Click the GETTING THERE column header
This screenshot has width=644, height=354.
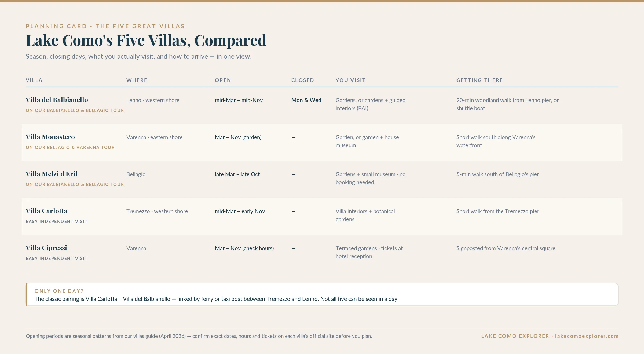point(480,80)
